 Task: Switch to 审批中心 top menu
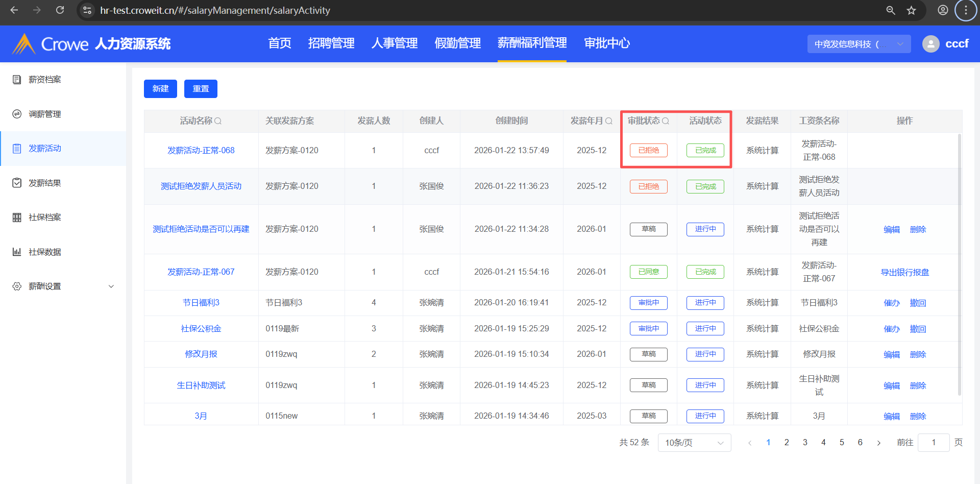point(607,43)
